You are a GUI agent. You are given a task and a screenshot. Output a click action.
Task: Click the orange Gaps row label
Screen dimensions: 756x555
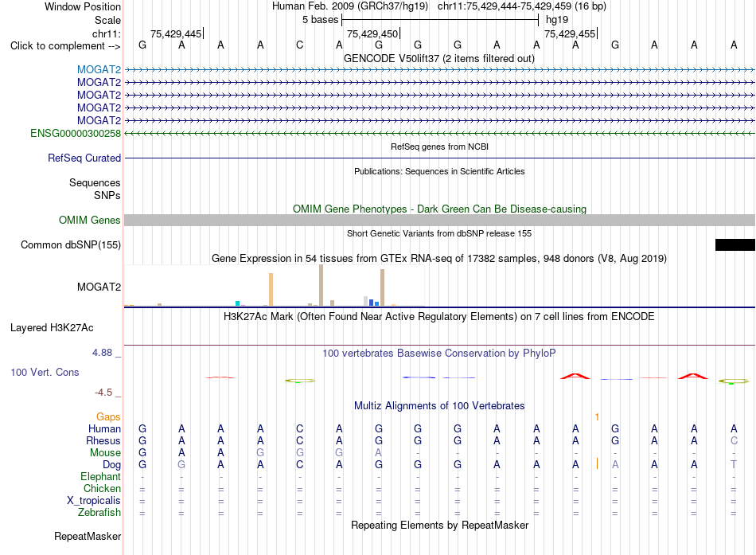click(x=108, y=416)
